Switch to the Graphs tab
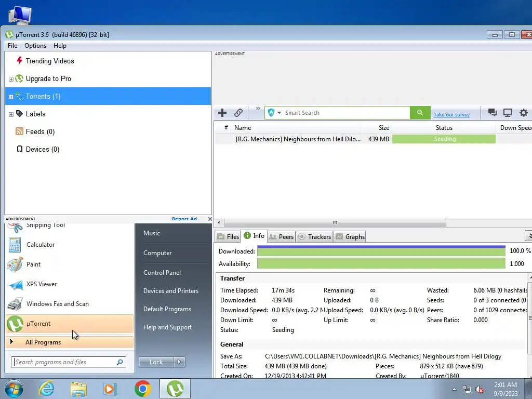 coord(350,236)
